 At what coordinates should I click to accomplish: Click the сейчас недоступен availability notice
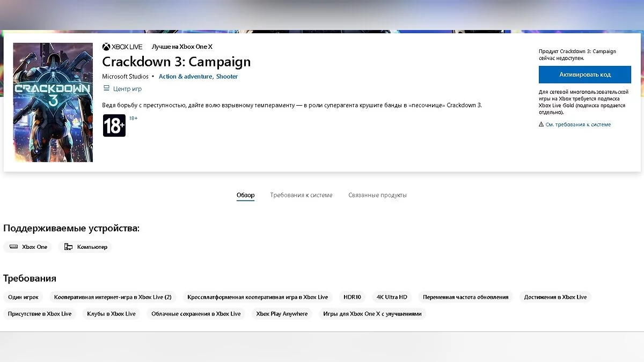pos(577,55)
